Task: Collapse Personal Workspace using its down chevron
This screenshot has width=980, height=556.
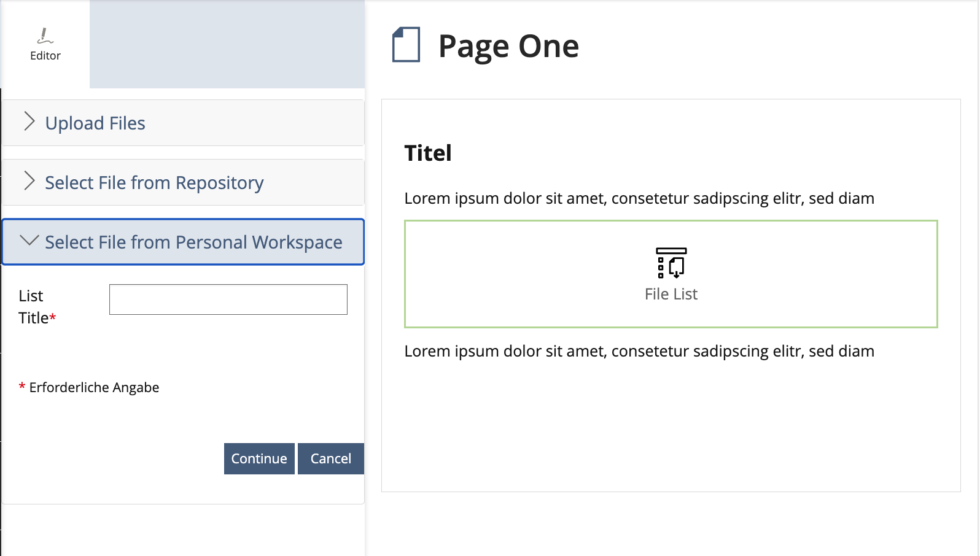Action: pos(29,241)
